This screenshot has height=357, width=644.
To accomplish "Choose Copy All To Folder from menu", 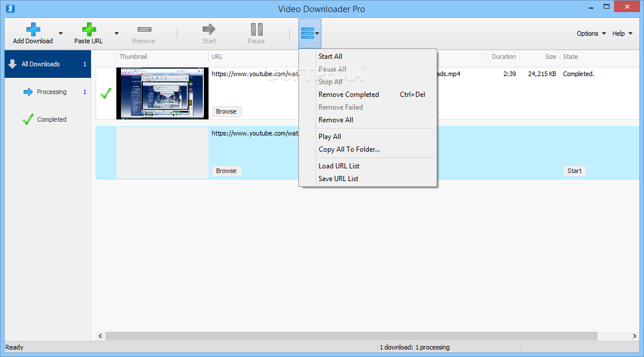I will pyautogui.click(x=368, y=149).
